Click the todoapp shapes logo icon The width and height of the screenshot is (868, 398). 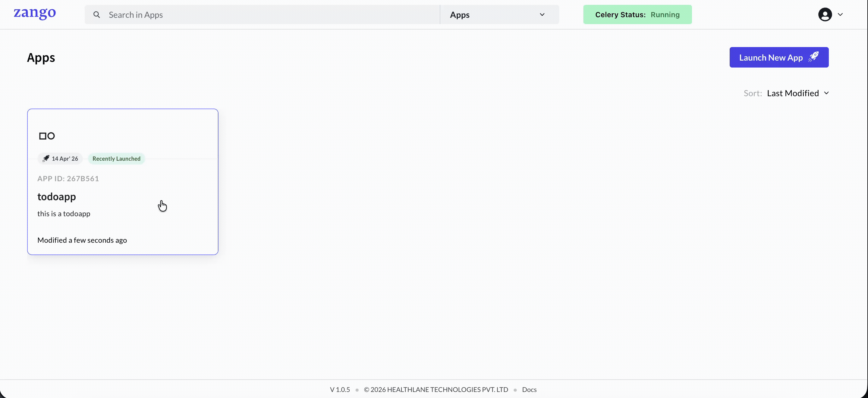coord(47,136)
